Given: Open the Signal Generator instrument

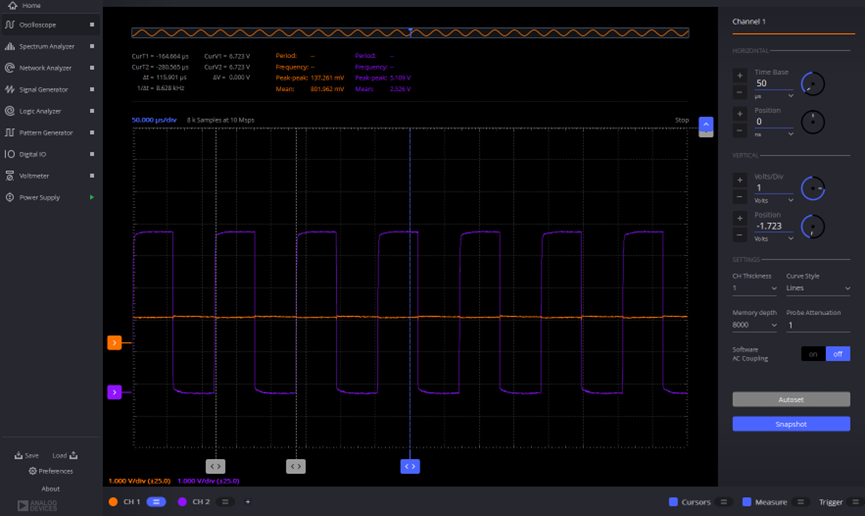Looking at the screenshot, I should (x=44, y=89).
